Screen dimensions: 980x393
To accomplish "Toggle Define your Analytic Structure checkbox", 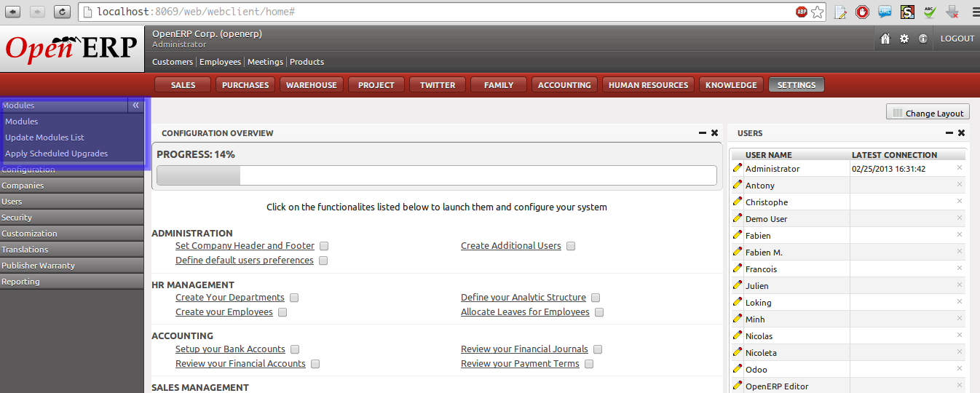I will coord(596,298).
